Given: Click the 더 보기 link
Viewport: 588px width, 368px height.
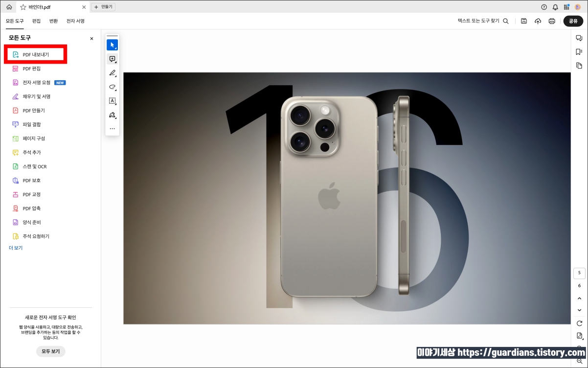Looking at the screenshot, I should pyautogui.click(x=16, y=248).
